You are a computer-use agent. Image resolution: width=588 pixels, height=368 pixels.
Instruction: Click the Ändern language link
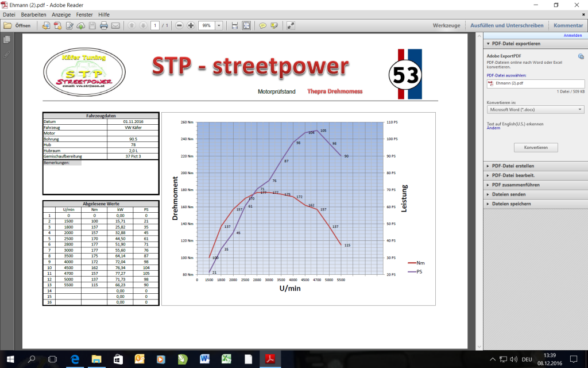493,128
